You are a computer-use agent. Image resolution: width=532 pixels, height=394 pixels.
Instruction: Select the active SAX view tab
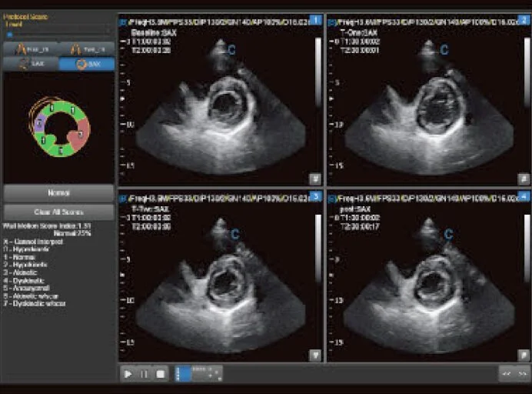(x=87, y=64)
